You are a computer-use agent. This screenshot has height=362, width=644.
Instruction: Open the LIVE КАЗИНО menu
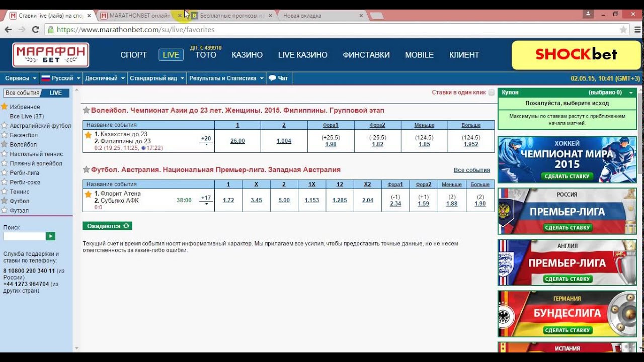[x=303, y=55]
